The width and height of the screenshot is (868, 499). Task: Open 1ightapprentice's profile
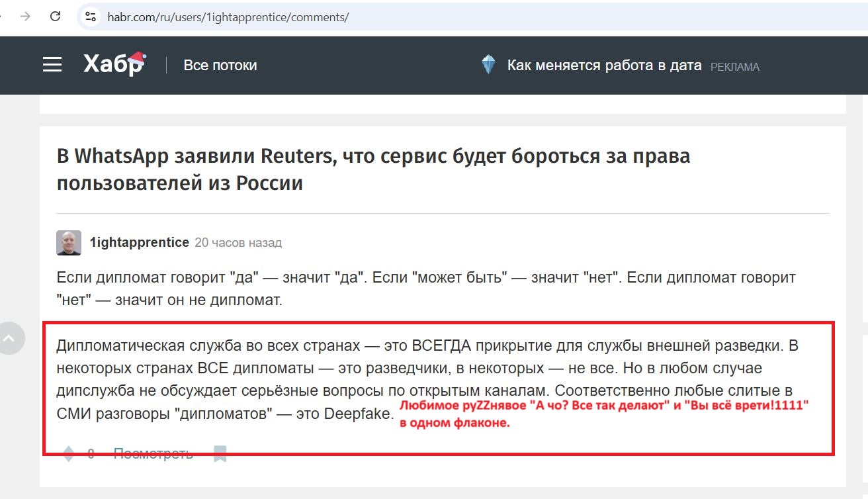[140, 242]
